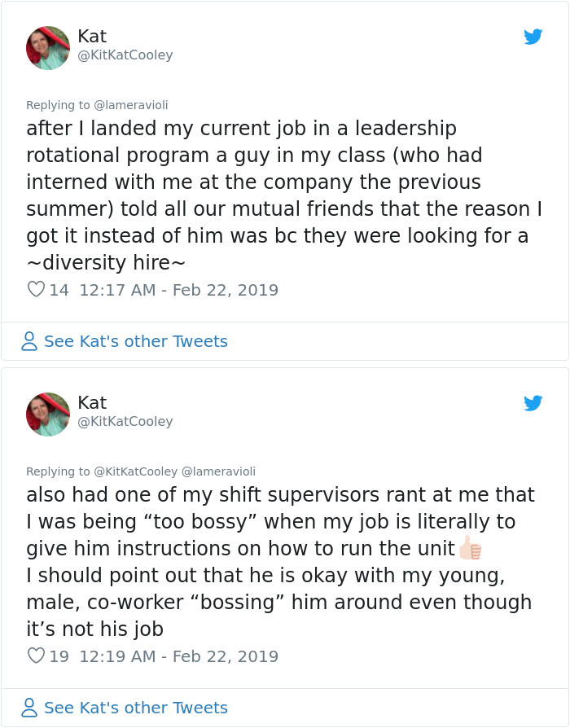Open Kat's profile via the top avatar
Image resolution: width=570 pixels, height=728 pixels.
(x=47, y=47)
